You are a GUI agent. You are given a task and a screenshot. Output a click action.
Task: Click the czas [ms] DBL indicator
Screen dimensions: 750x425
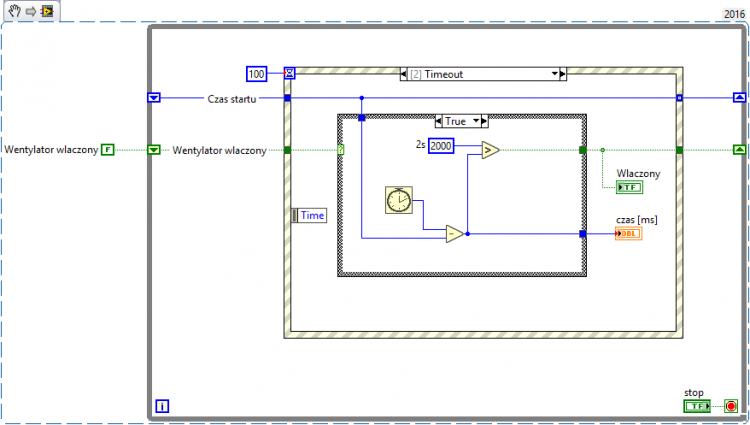pos(629,233)
